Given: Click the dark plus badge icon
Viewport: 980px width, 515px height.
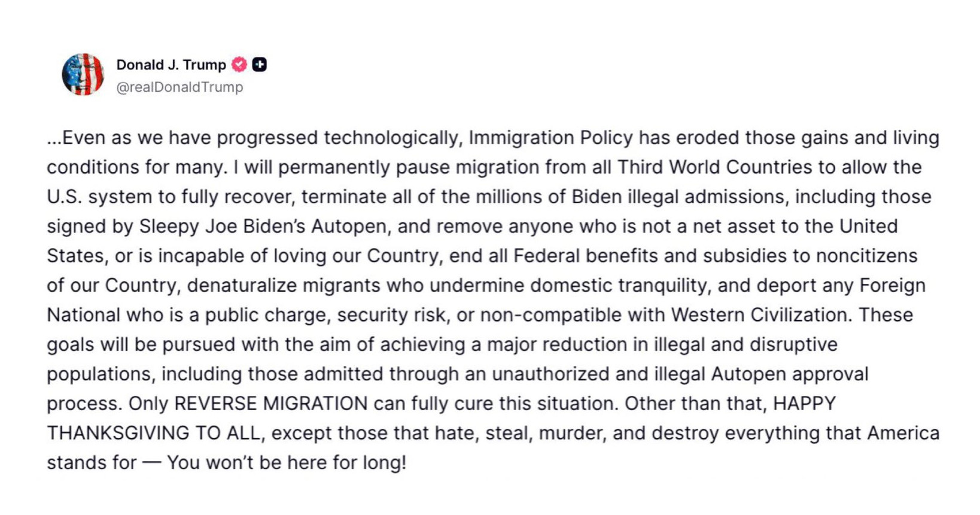Looking at the screenshot, I should tap(260, 64).
